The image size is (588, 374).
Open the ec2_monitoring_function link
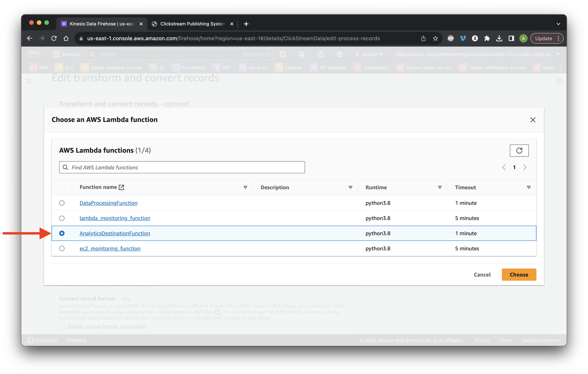pyautogui.click(x=110, y=248)
